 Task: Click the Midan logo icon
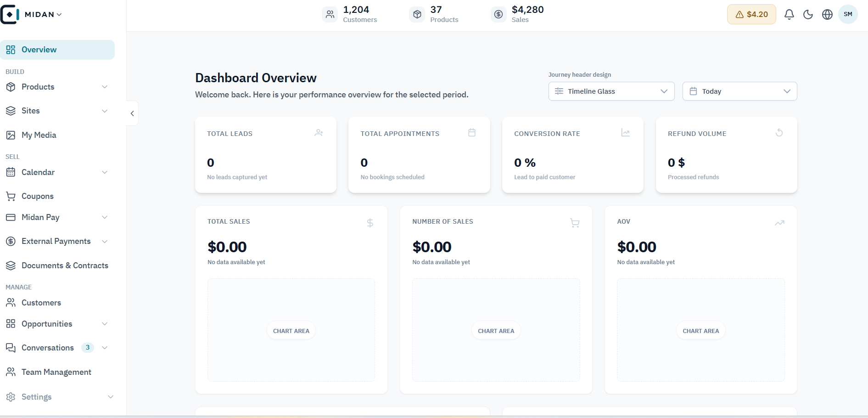click(x=10, y=14)
